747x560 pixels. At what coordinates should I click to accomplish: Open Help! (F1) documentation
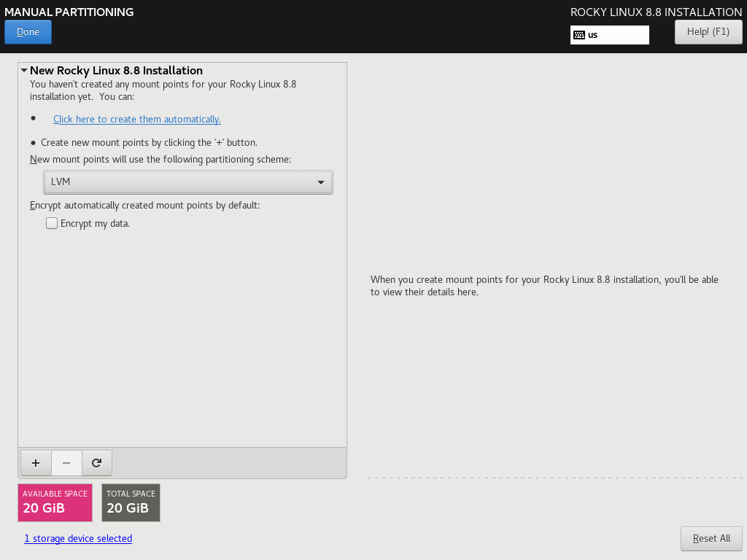click(x=708, y=32)
